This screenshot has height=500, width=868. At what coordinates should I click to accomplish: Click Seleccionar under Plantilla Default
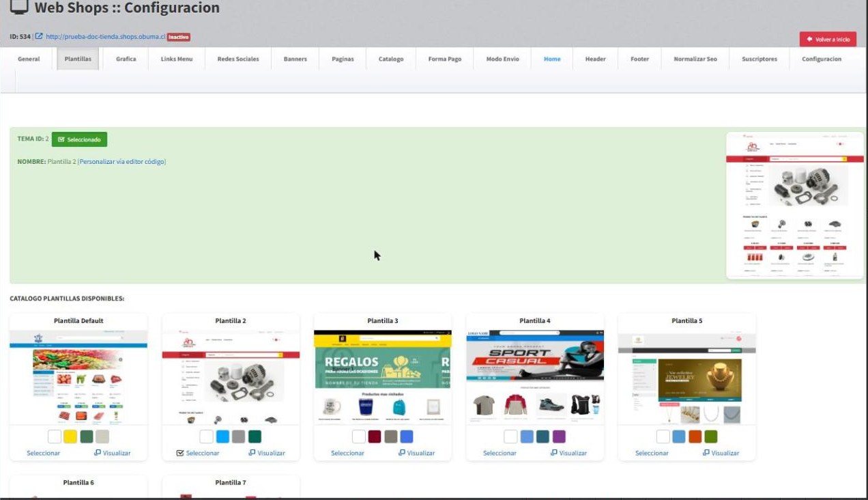(x=43, y=453)
